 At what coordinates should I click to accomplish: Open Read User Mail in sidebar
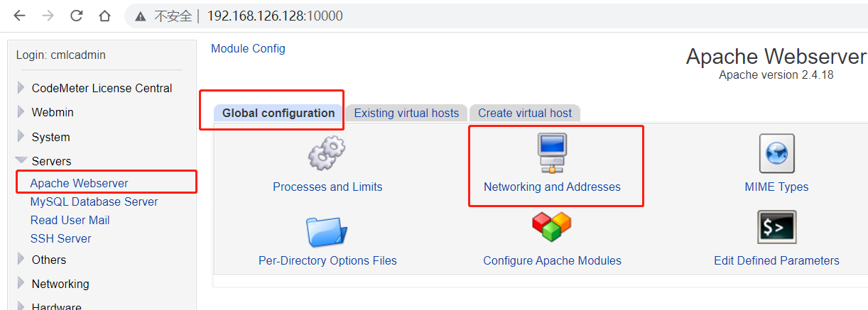coord(70,220)
